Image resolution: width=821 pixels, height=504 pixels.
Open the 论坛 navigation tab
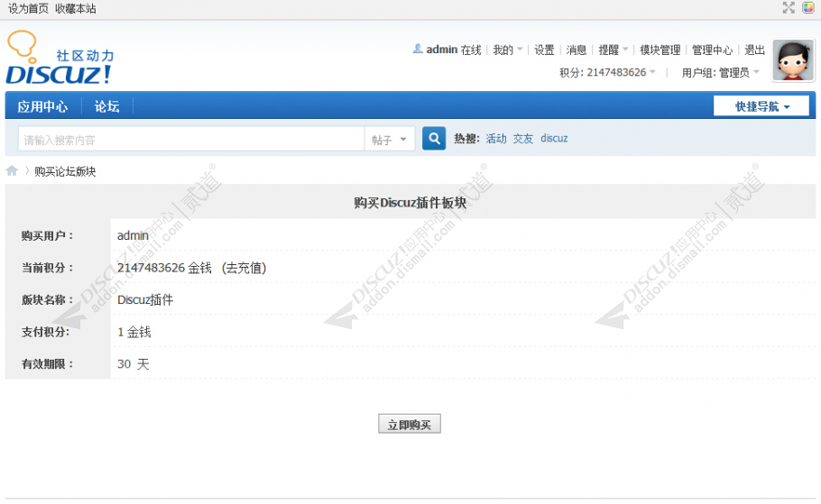106,106
